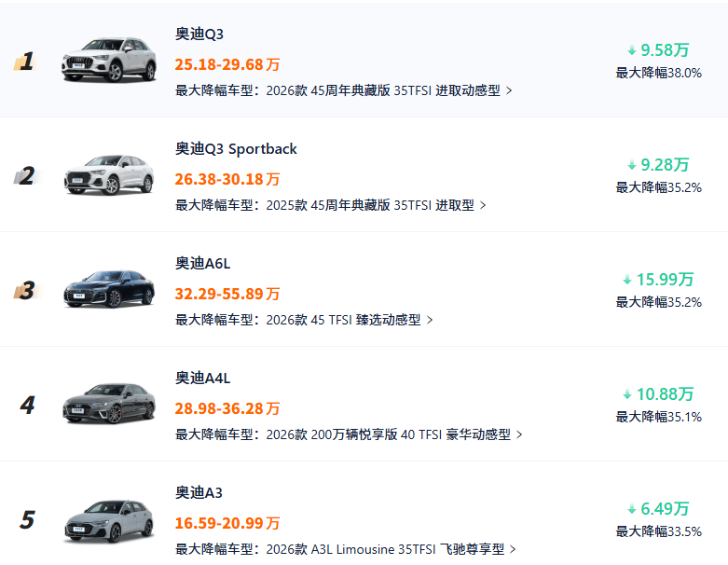Click the 10.88万 price drop value
Viewport: 728px width, 565px height.
[x=665, y=394]
